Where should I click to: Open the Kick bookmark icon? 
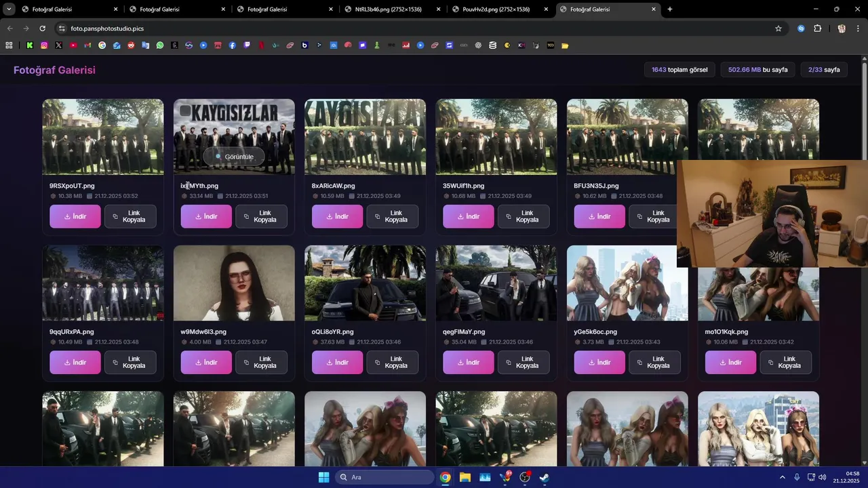pos(30,45)
